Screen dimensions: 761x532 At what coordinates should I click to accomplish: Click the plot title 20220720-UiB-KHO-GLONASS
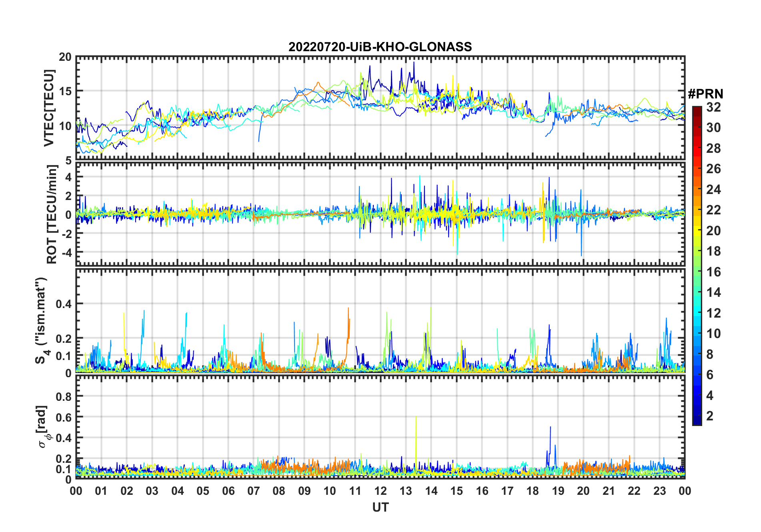380,47
